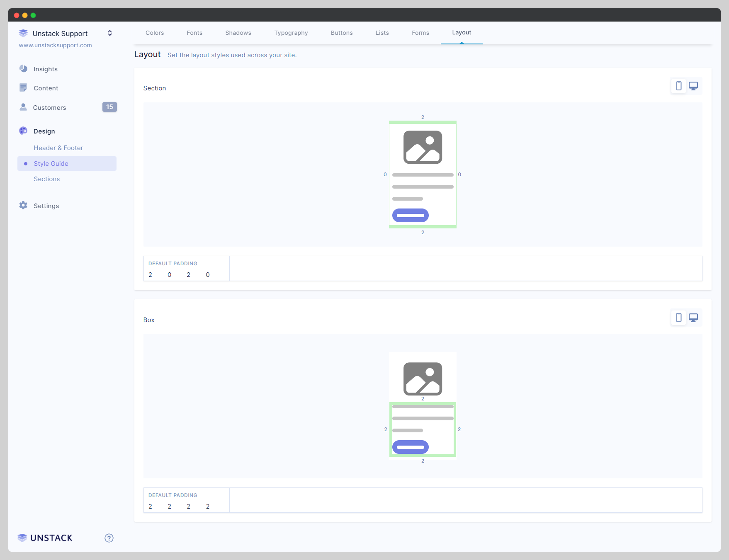The width and height of the screenshot is (729, 560).
Task: Open the Content panel icon
Action: point(24,87)
